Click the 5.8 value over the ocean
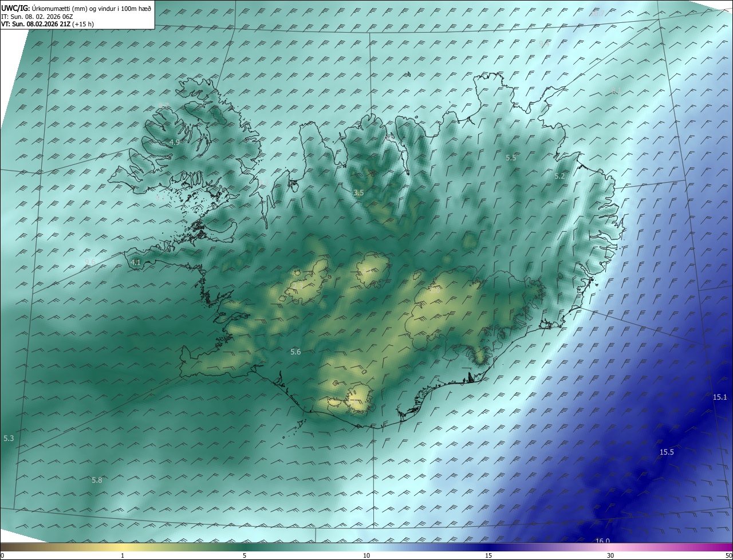This screenshot has height=560, width=733. coord(97,480)
